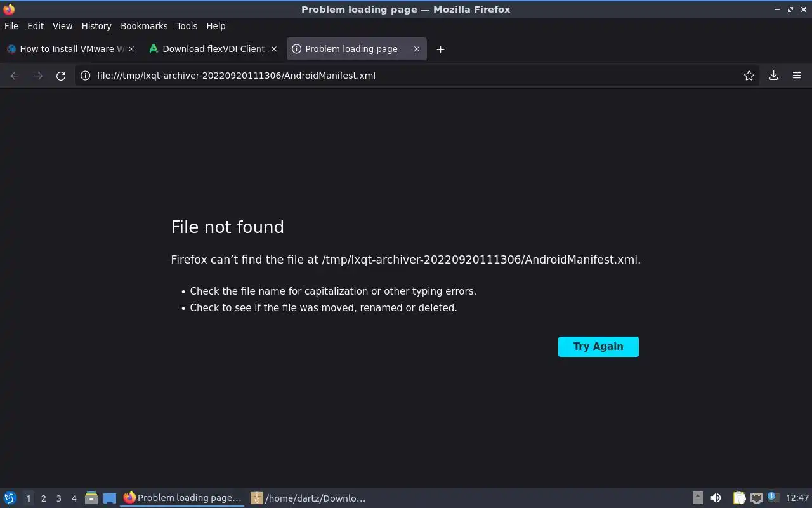This screenshot has width=812, height=508.
Task: Click the back navigation arrow
Action: [x=15, y=76]
